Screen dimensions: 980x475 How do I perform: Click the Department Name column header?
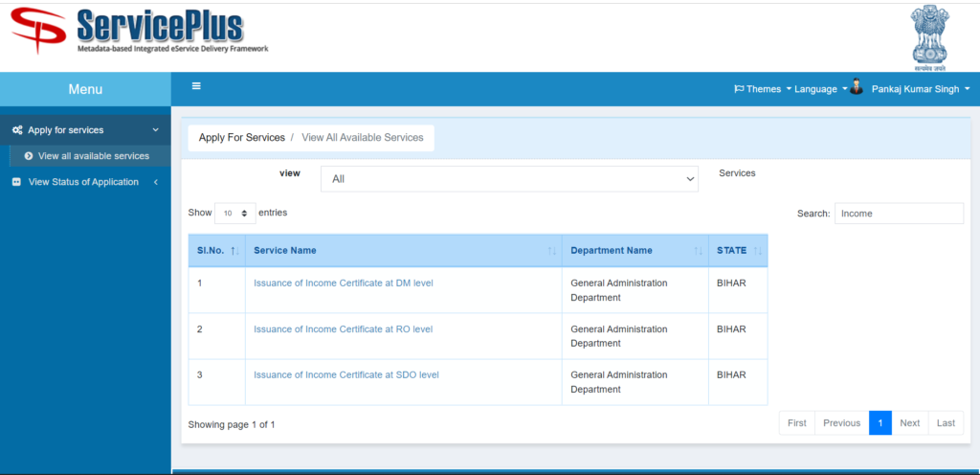click(635, 251)
